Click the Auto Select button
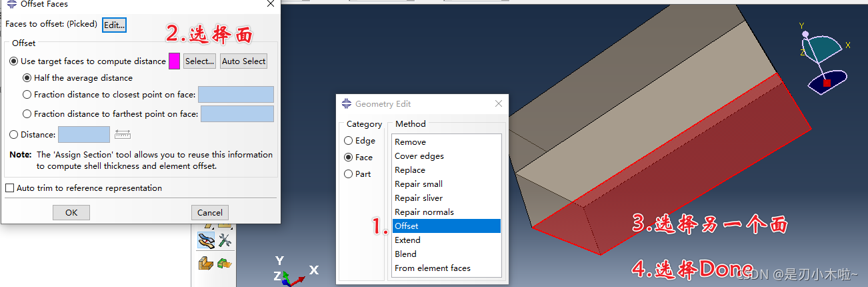The image size is (868, 287). 243,61
